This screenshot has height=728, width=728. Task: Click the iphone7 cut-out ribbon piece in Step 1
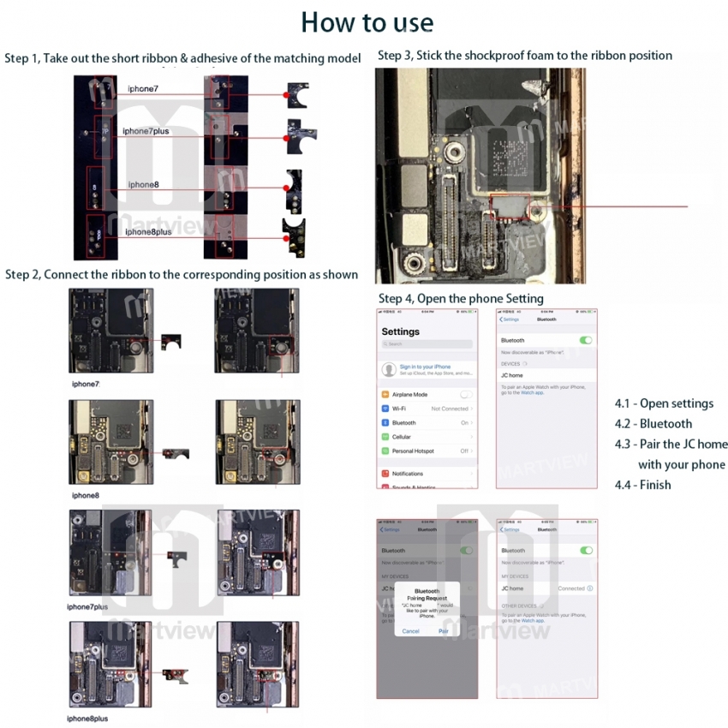[x=297, y=95]
